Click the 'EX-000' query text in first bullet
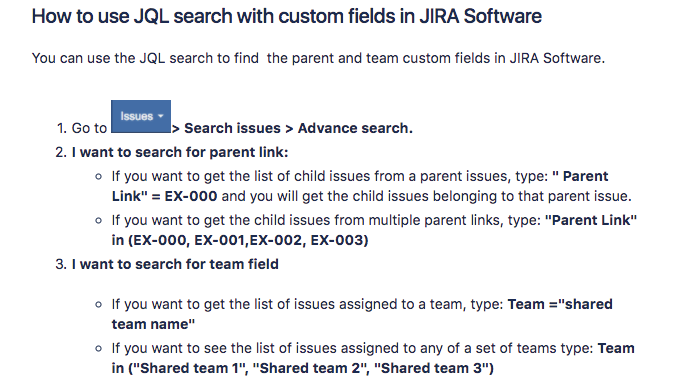Viewport: 685px width, 386px height. pos(190,196)
